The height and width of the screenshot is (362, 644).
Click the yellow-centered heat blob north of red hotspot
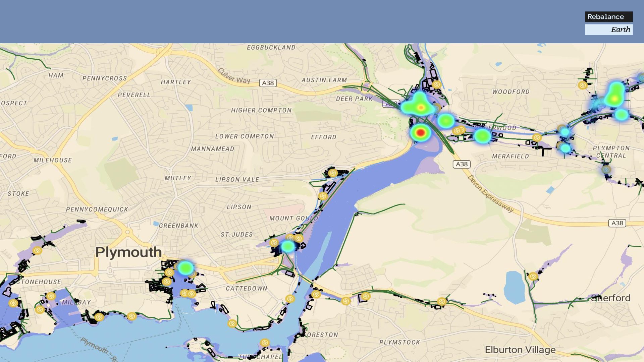421,107
